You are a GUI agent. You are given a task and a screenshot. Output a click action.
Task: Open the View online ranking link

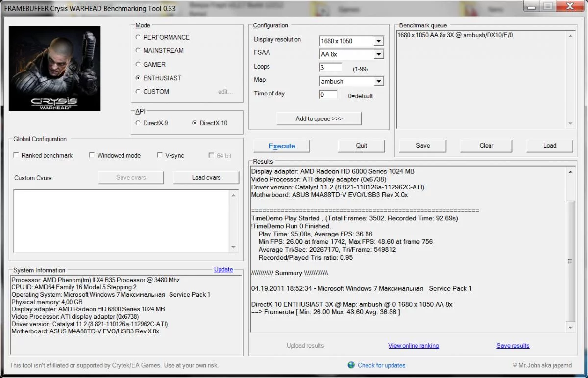(413, 346)
